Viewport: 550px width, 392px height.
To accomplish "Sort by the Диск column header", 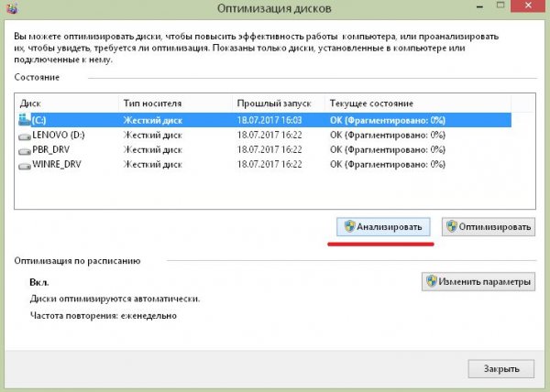I will (66, 103).
